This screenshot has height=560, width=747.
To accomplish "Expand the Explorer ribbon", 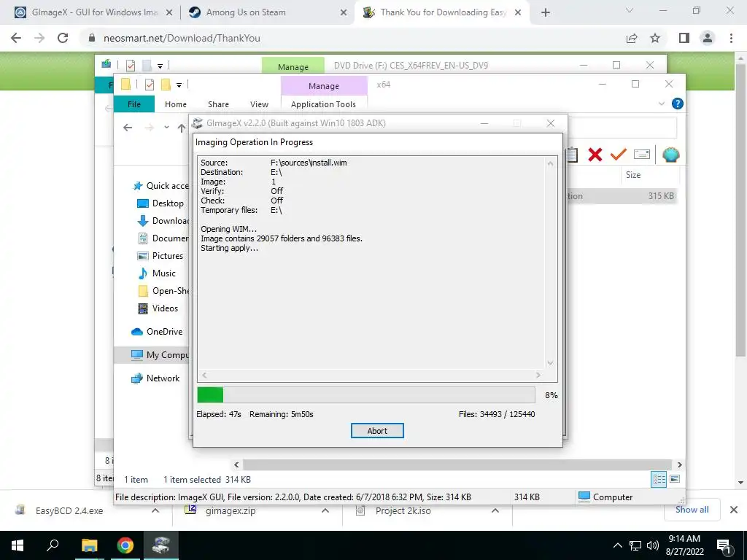I will 661,104.
